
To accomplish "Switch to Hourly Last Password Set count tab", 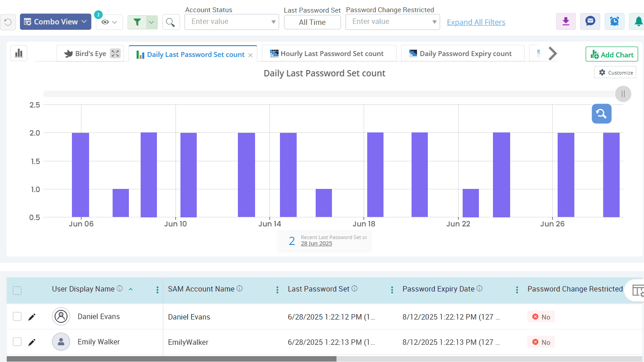I will (329, 54).
